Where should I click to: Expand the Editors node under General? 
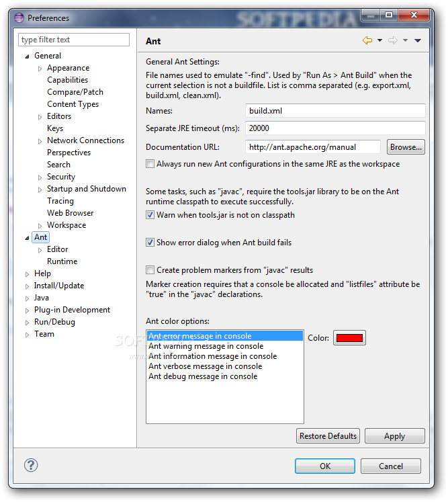point(40,117)
